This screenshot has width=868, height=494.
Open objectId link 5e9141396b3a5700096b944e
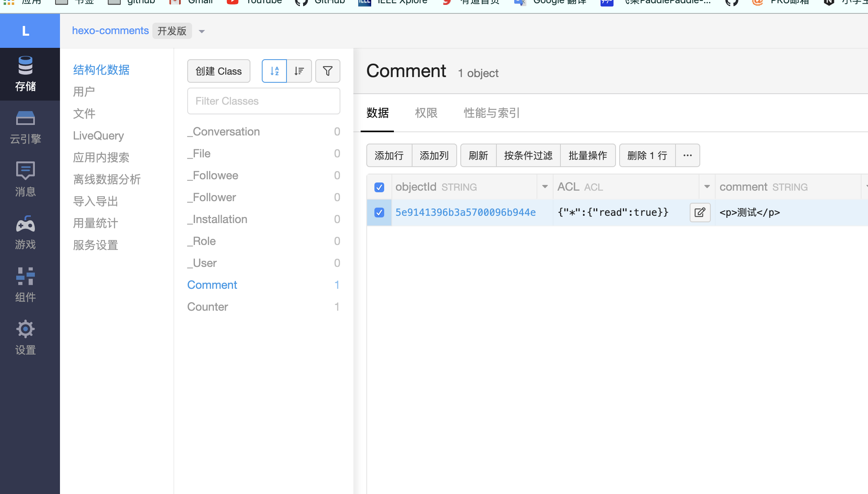(466, 213)
